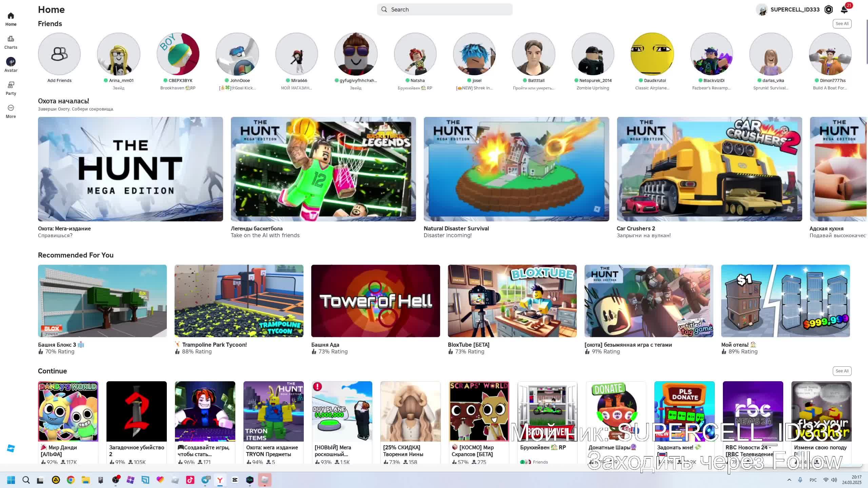Open the Party sidebar icon
The width and height of the screenshot is (868, 488).
11,88
